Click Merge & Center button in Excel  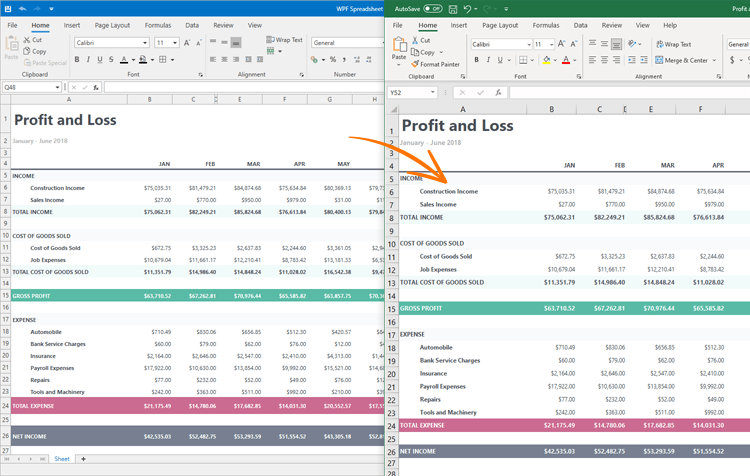[x=686, y=61]
